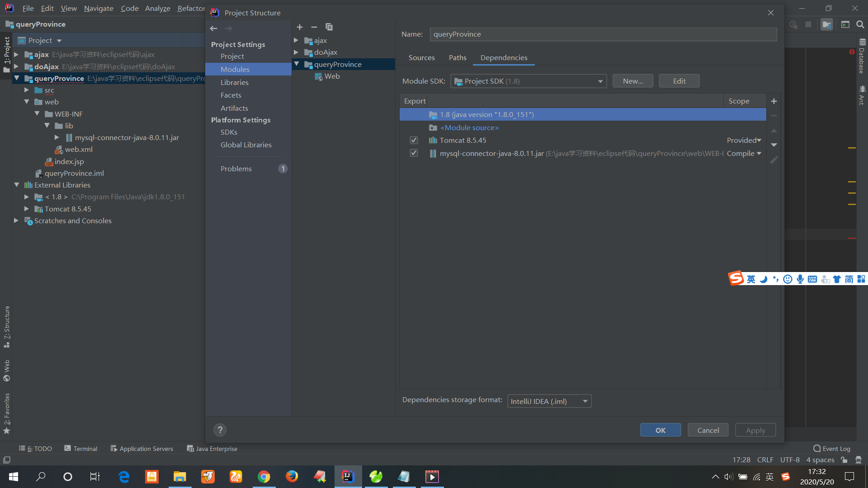Open the Event Log in the status bar
This screenshot has height=488, width=868.
[x=832, y=449]
